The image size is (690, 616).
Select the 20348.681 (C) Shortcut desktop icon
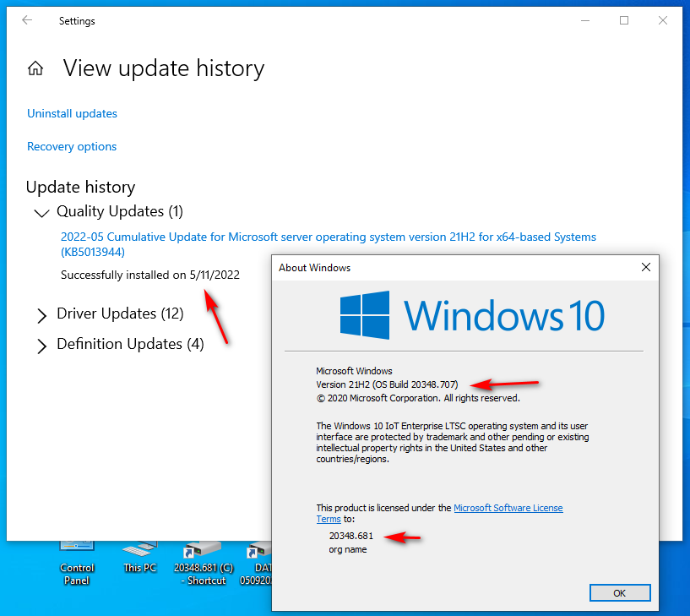coord(204,564)
